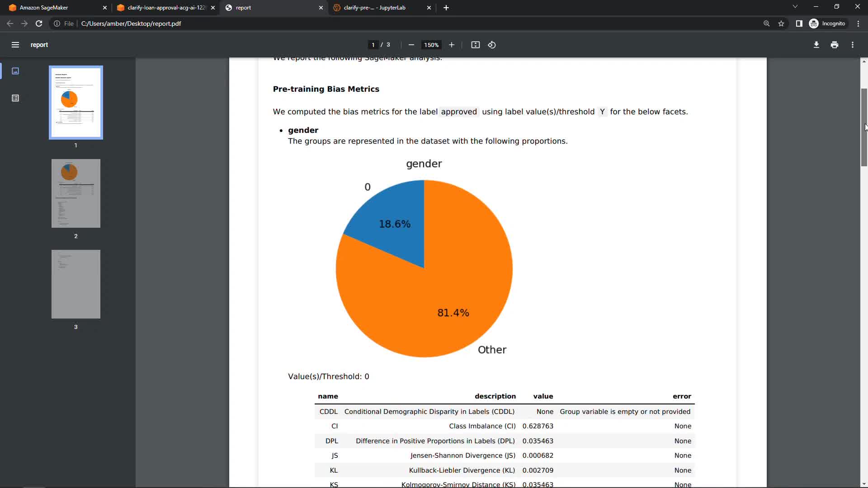The width and height of the screenshot is (868, 488).
Task: Toggle the browser side panel
Action: [x=799, y=23]
